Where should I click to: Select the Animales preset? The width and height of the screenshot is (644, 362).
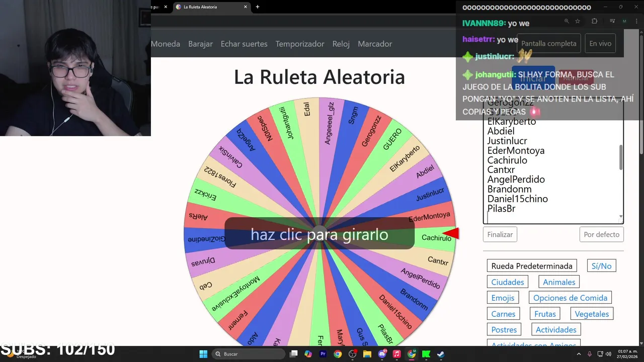tap(559, 282)
